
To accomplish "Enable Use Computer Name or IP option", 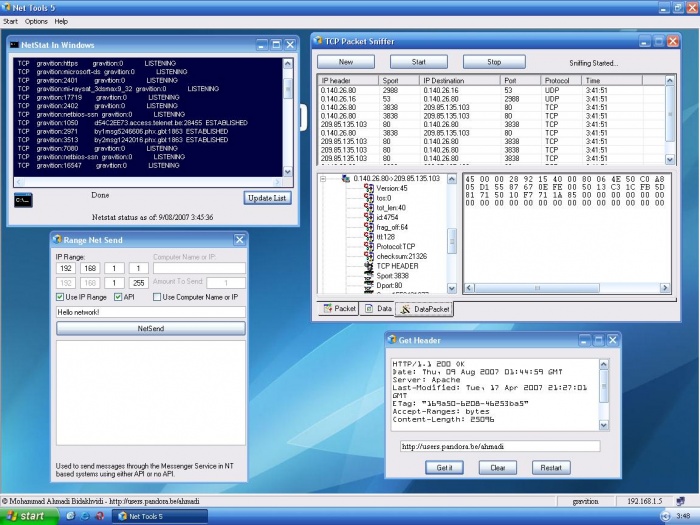I will (x=156, y=297).
